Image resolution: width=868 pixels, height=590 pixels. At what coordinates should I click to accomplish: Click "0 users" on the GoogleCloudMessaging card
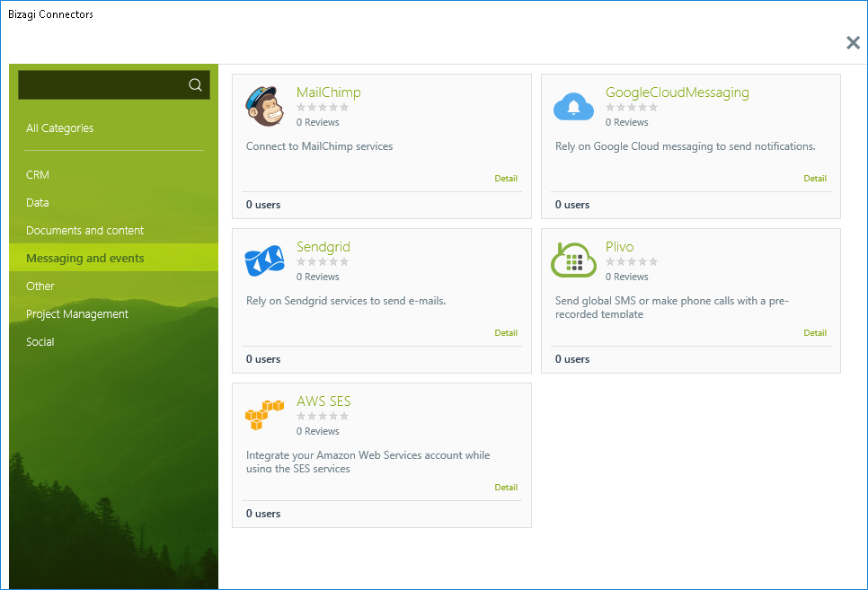[x=572, y=205]
